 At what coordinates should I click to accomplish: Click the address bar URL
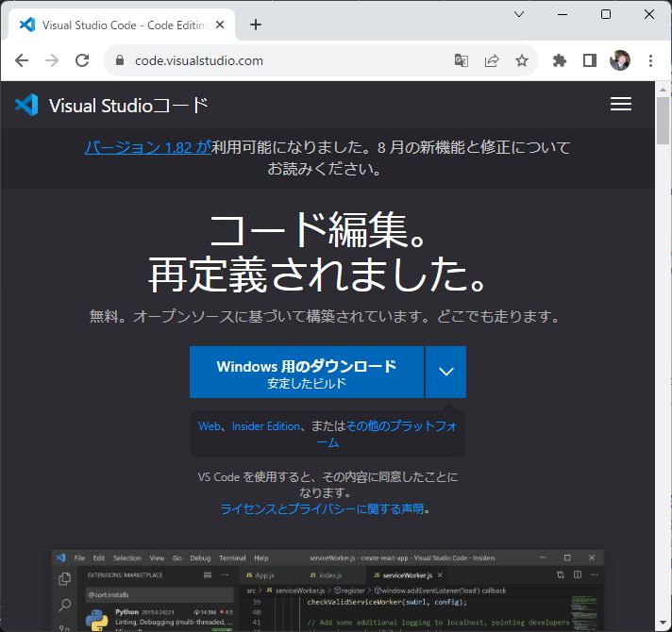tap(199, 60)
